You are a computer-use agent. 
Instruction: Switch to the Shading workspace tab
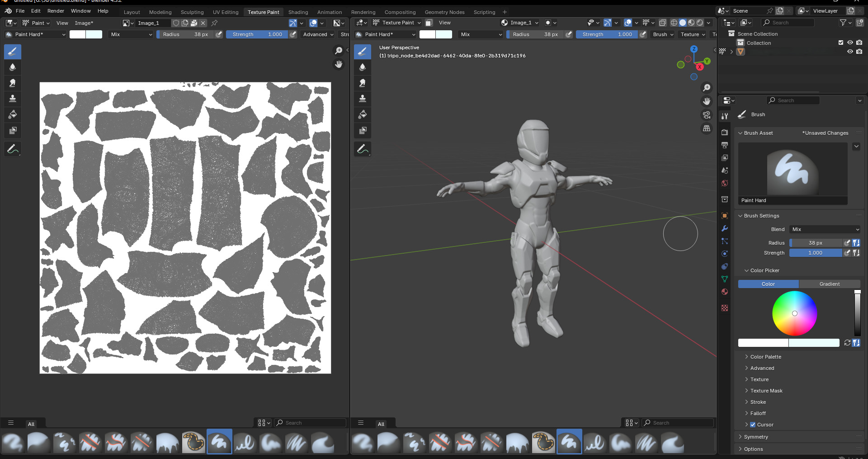click(298, 12)
